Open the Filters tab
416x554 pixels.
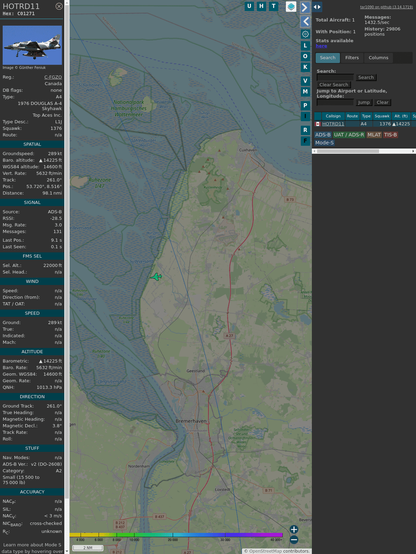(x=352, y=58)
